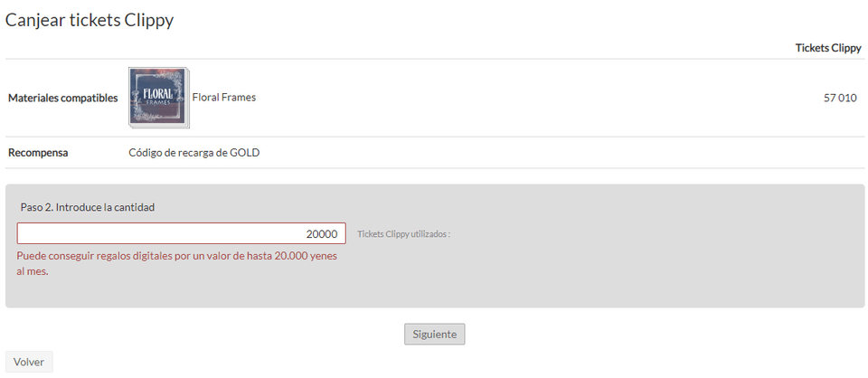Go back with the Volver button
This screenshot has height=378, width=868.
pyautogui.click(x=29, y=363)
